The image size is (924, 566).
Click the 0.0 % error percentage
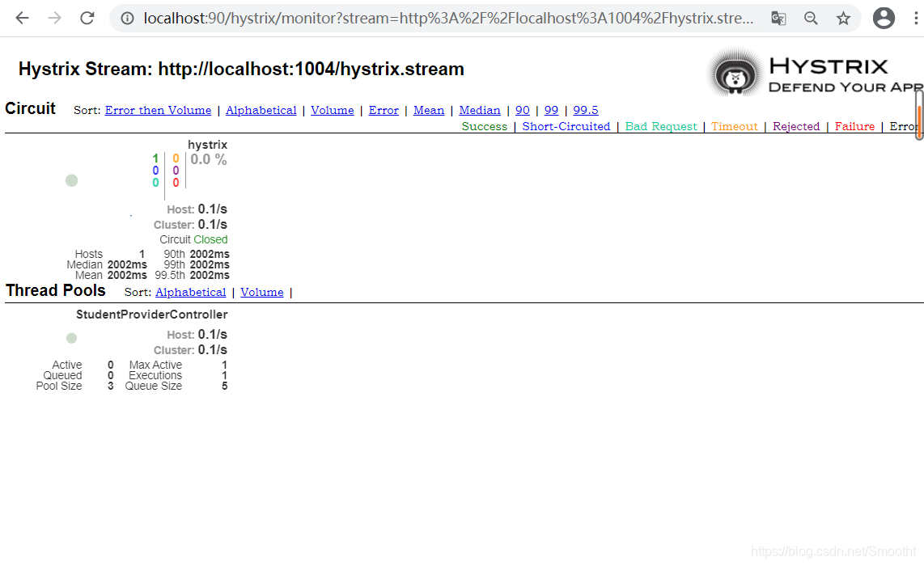(x=209, y=159)
